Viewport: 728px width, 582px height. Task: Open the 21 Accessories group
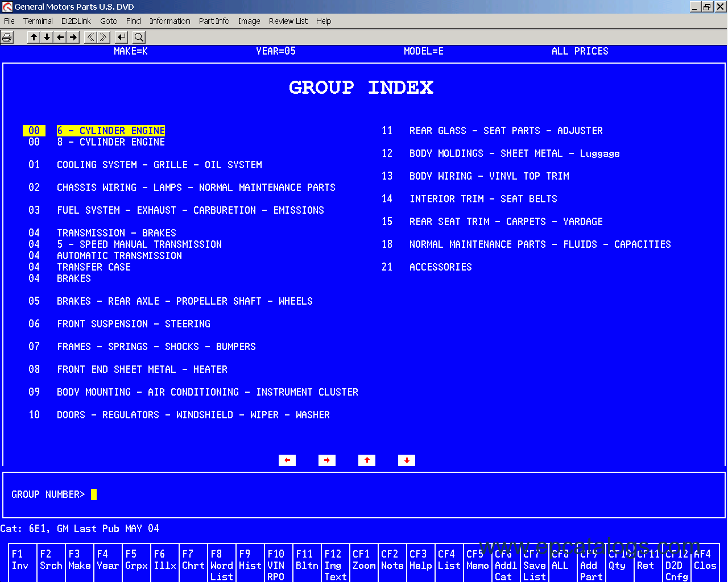pos(440,267)
